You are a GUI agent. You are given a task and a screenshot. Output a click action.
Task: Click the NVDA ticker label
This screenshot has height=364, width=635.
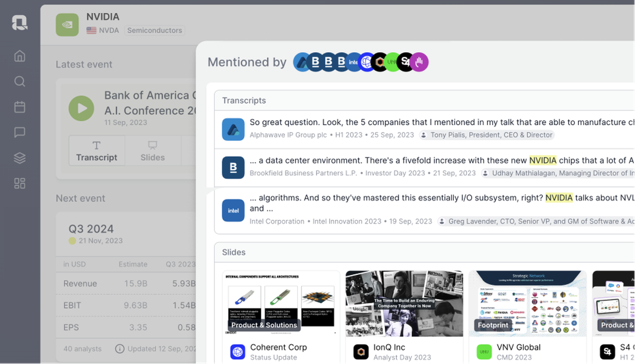tap(109, 30)
